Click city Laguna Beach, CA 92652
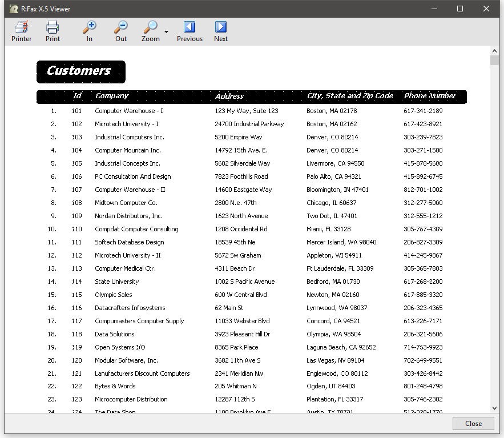Image resolution: width=504 pixels, height=438 pixels. [341, 347]
